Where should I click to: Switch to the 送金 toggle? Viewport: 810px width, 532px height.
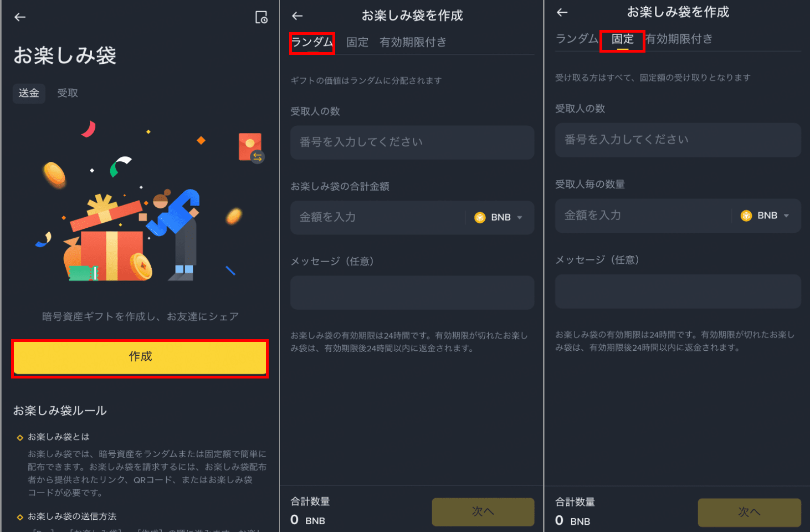point(29,93)
